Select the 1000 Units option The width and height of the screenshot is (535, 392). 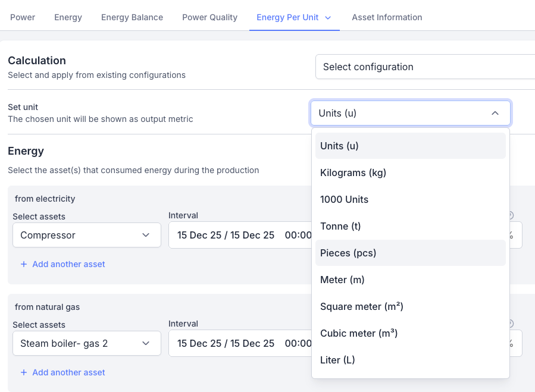[344, 199]
